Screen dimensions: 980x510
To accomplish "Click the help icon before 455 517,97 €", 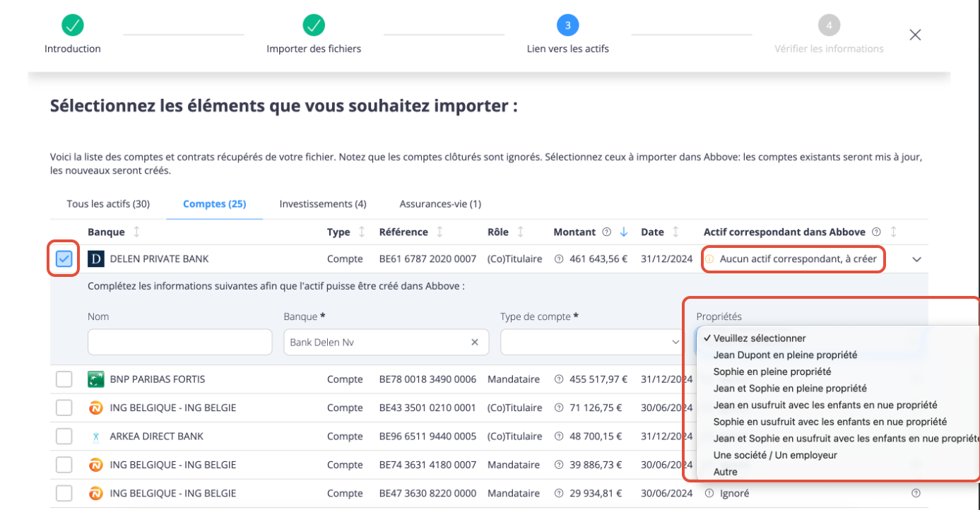I will click(559, 379).
